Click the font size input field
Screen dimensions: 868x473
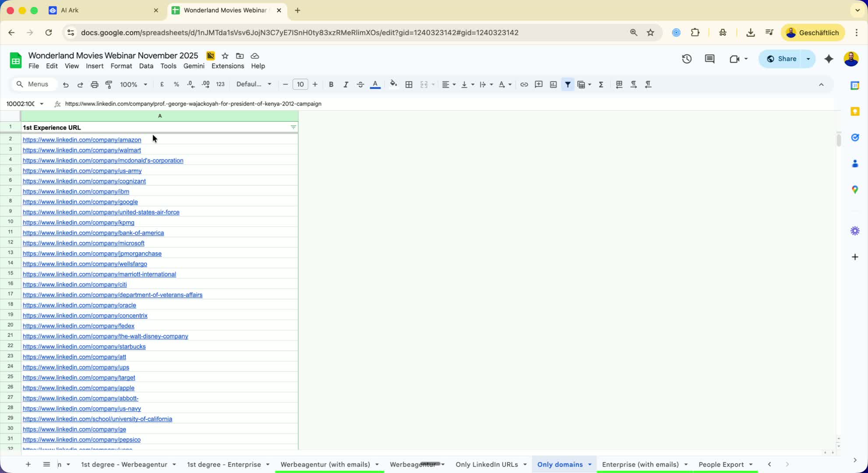click(300, 85)
